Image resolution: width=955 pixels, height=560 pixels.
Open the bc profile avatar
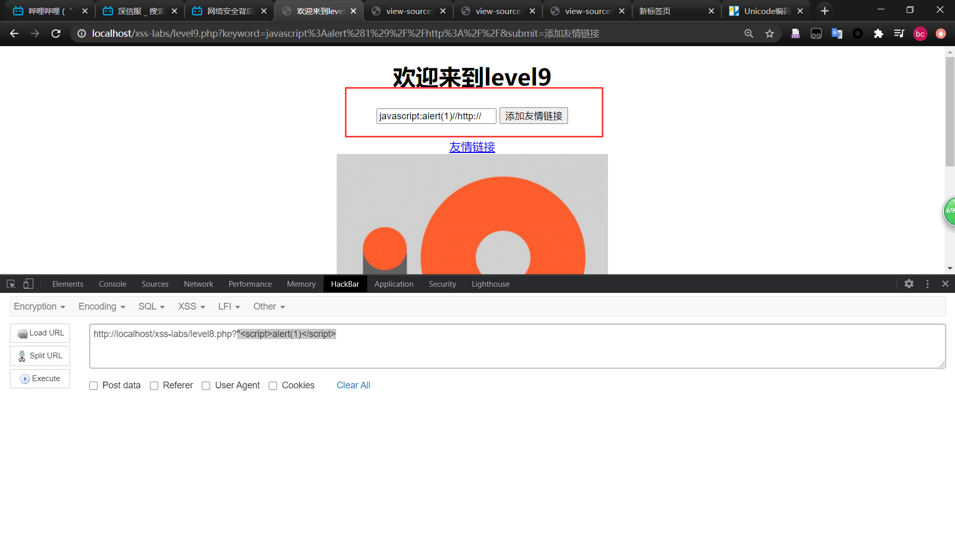(920, 34)
